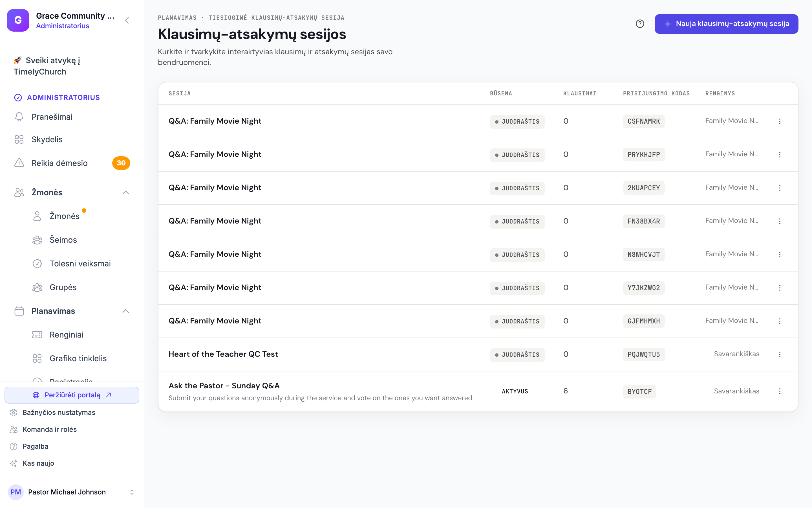Open the help question-mark icon beside the new session button
Screen dimensions: 812x508
coord(640,24)
